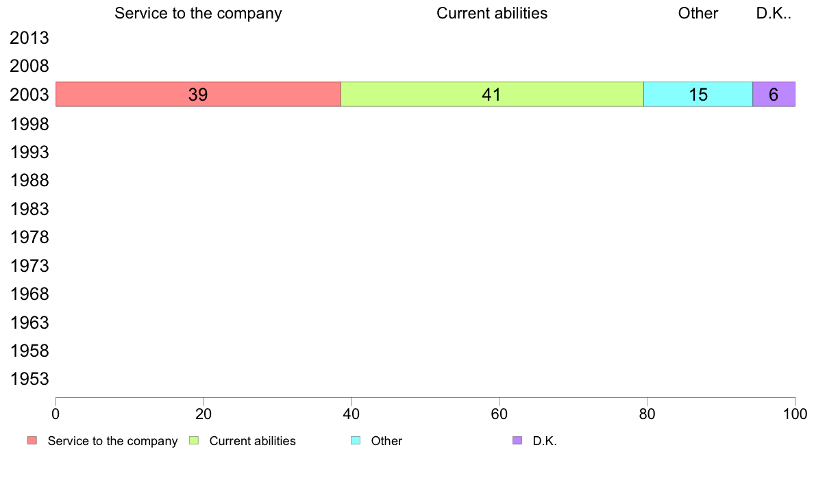Click the 1988 year label
The width and height of the screenshot is (814, 504).
(x=29, y=180)
